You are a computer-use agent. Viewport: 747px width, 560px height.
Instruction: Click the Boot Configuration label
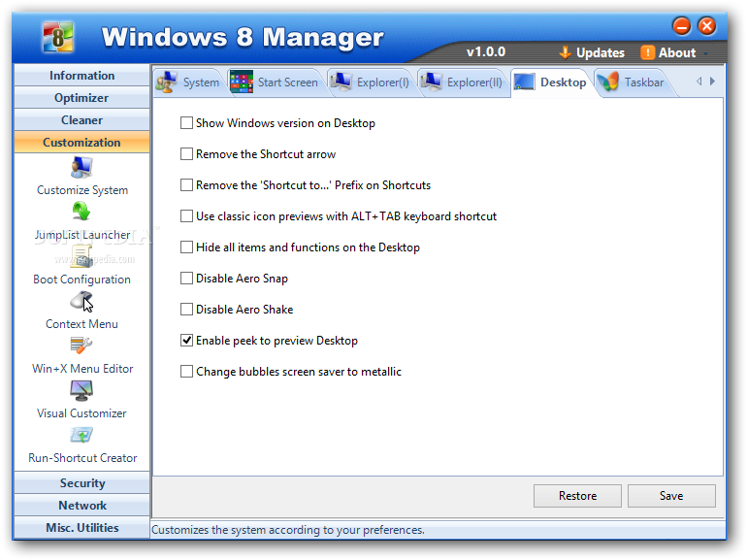[81, 280]
